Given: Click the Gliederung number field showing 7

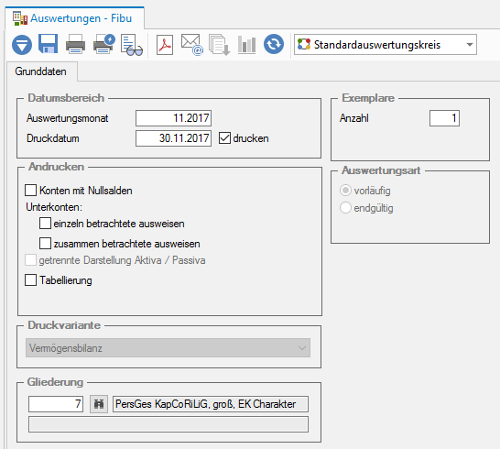Looking at the screenshot, I should (x=56, y=404).
